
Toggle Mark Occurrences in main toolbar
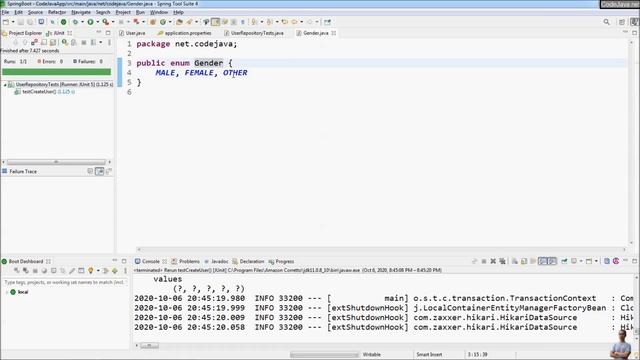tap(215, 22)
